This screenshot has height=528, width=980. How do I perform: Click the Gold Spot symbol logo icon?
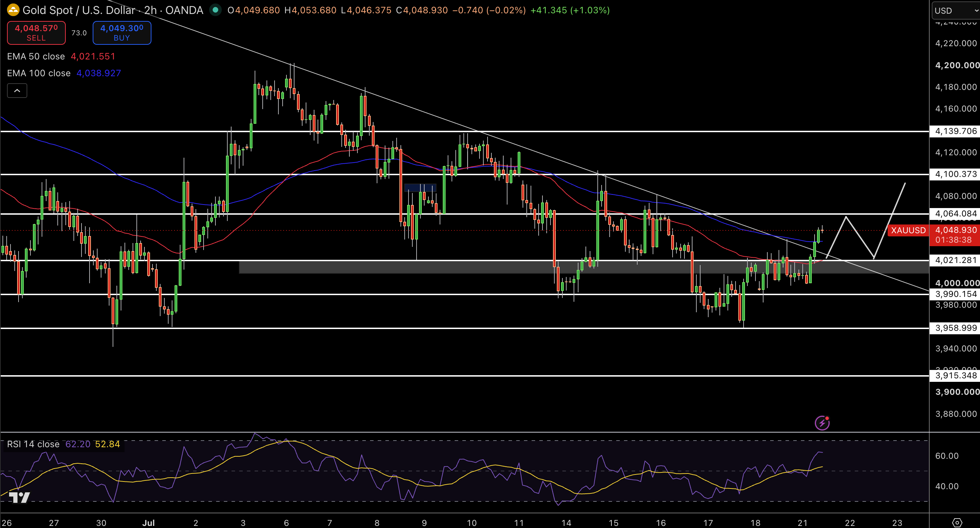point(13,10)
